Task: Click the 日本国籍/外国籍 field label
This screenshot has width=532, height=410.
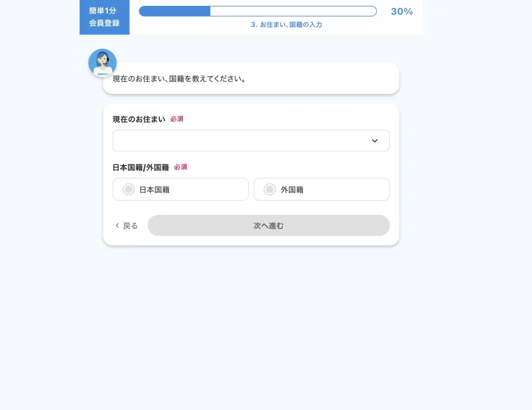Action: pyautogui.click(x=141, y=168)
